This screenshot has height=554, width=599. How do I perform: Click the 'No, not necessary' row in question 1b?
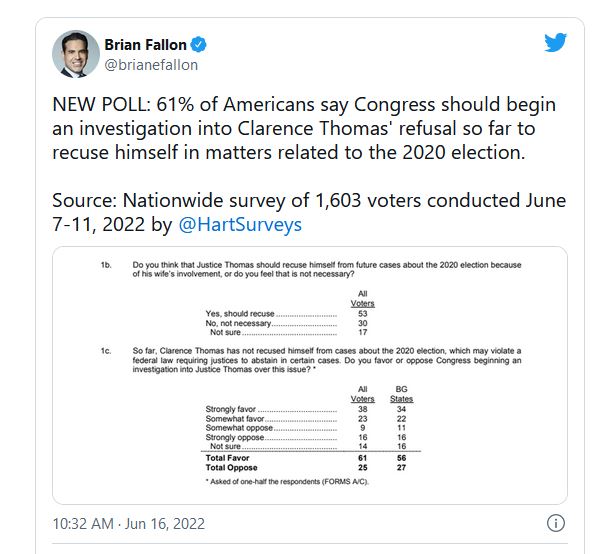[x=287, y=323]
